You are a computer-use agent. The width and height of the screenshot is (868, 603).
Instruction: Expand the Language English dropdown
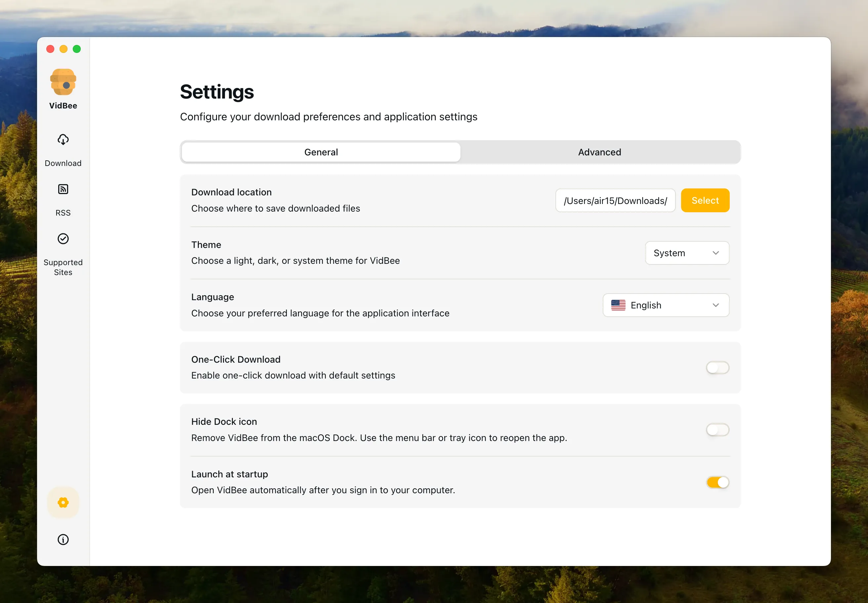pyautogui.click(x=665, y=305)
